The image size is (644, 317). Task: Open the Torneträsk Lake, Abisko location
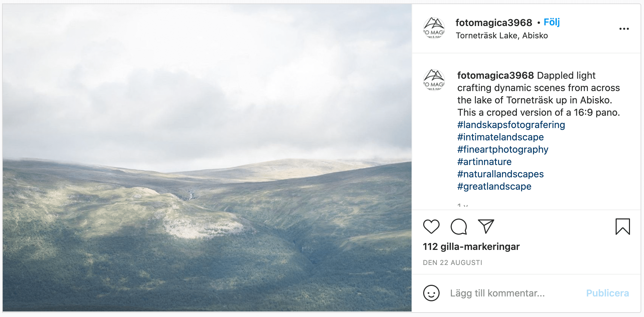pyautogui.click(x=501, y=36)
